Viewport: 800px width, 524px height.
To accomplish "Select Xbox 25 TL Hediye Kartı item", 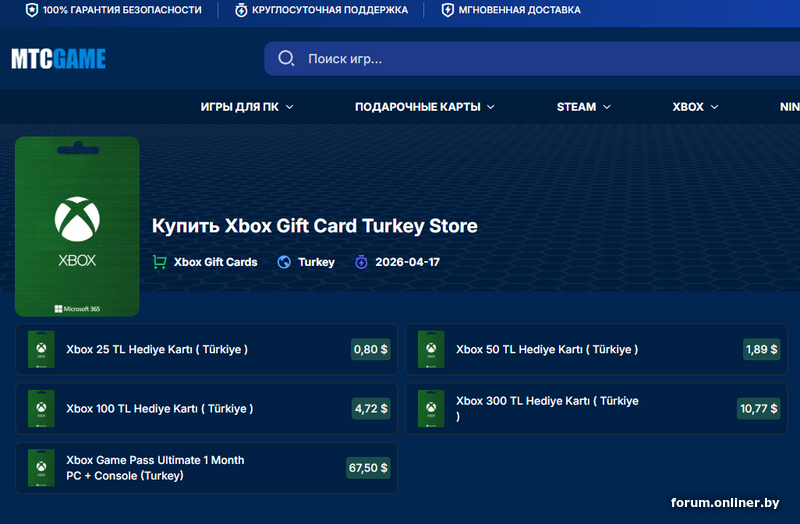I will tap(207, 350).
